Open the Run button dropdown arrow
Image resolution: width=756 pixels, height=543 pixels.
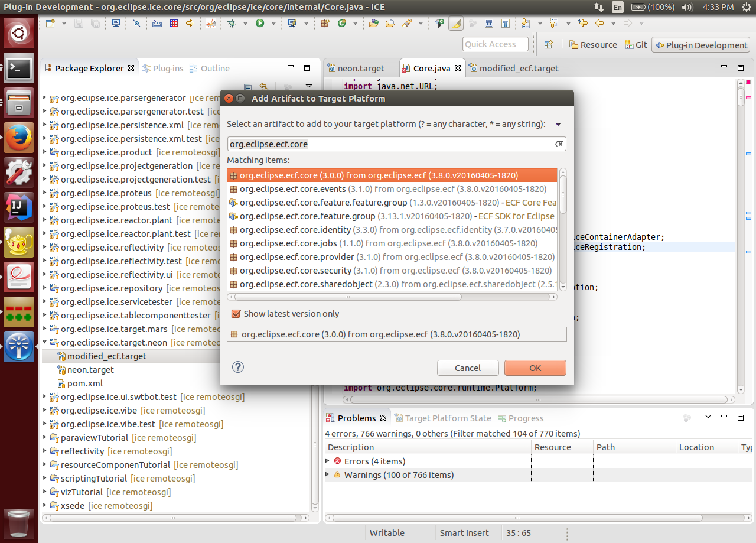pyautogui.click(x=272, y=24)
